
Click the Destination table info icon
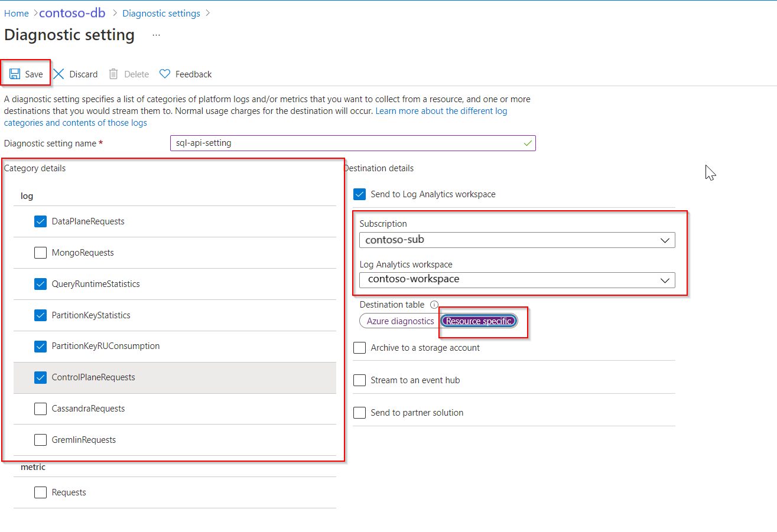coord(434,305)
